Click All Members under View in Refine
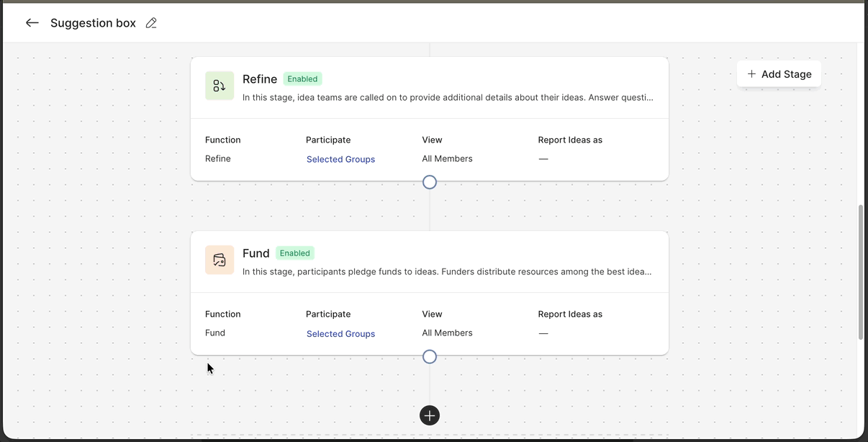The image size is (868, 442). 447,158
